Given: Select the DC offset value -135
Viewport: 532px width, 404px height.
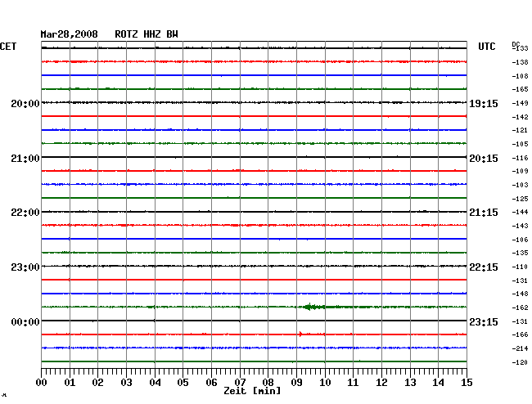Looking at the screenshot, I should click(520, 253).
